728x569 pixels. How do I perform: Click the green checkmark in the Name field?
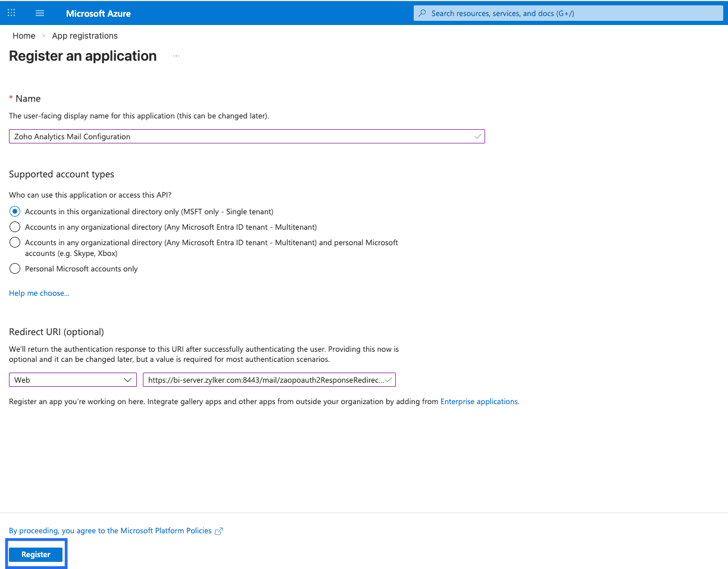(x=477, y=136)
